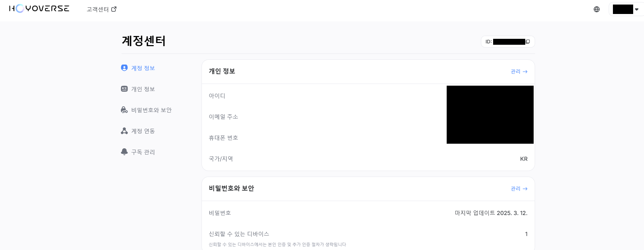Go to the 구독 관리 menu item
The height and width of the screenshot is (250, 644).
143,152
